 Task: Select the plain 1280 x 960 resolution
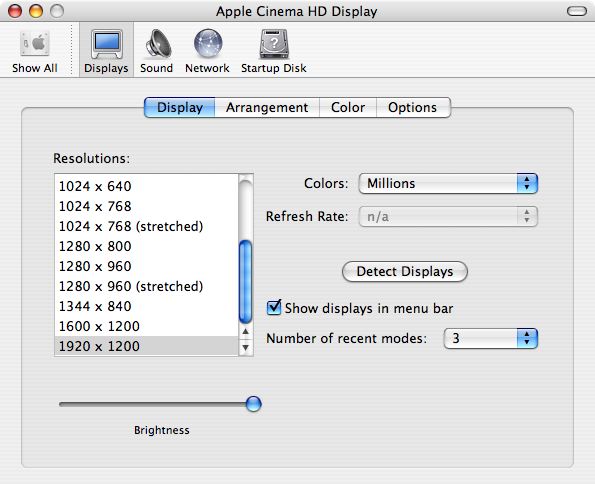[x=146, y=266]
